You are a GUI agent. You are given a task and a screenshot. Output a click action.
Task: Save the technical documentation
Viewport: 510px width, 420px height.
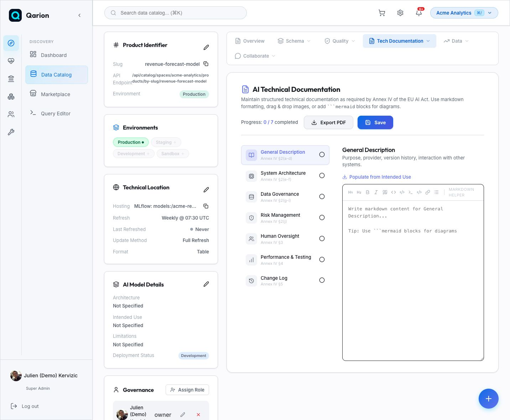tap(375, 122)
